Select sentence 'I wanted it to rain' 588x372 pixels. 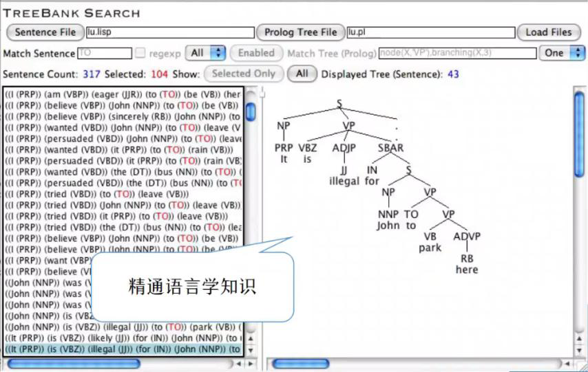point(123,150)
